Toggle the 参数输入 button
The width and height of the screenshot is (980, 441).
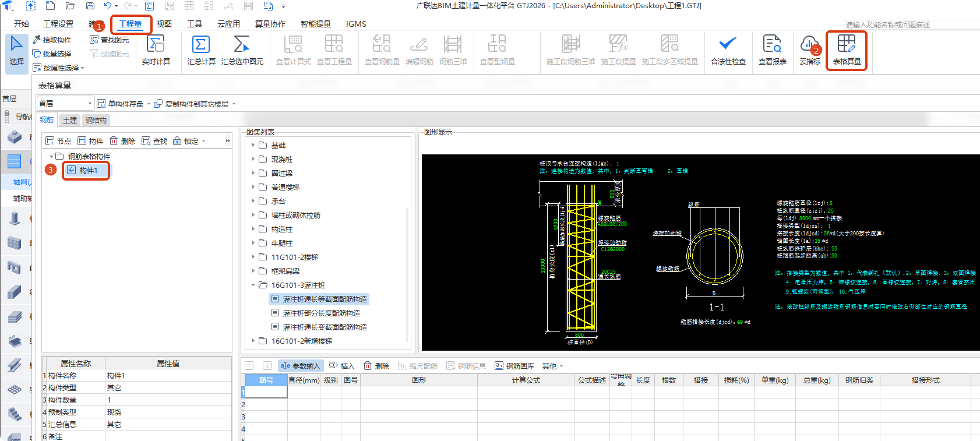pyautogui.click(x=300, y=366)
